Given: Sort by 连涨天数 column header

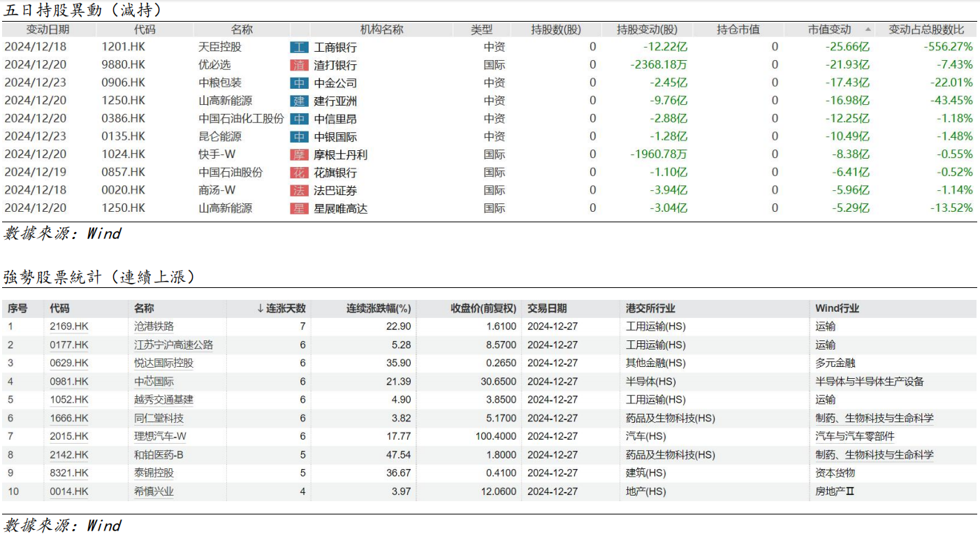Looking at the screenshot, I should (281, 308).
